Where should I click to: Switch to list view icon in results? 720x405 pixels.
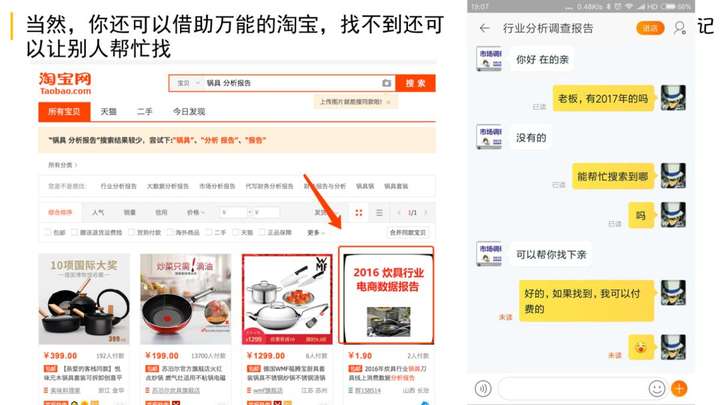pyautogui.click(x=379, y=213)
